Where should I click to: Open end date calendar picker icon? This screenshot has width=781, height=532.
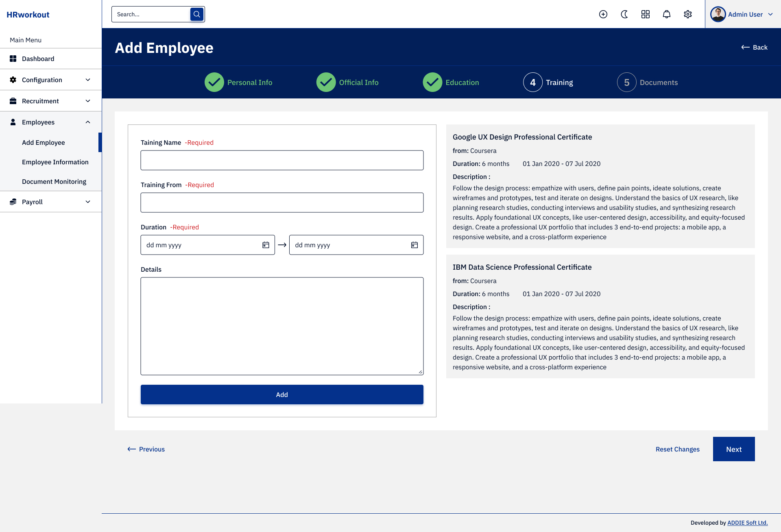[x=414, y=245]
